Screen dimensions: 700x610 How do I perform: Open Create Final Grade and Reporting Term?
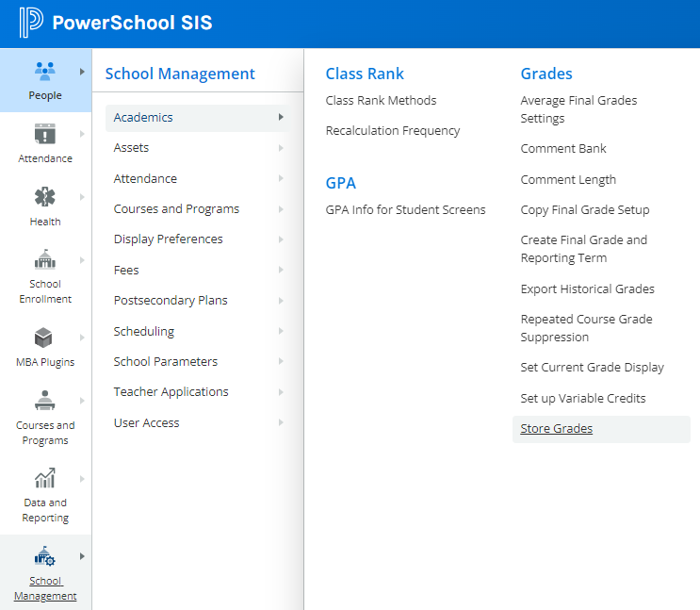point(583,249)
